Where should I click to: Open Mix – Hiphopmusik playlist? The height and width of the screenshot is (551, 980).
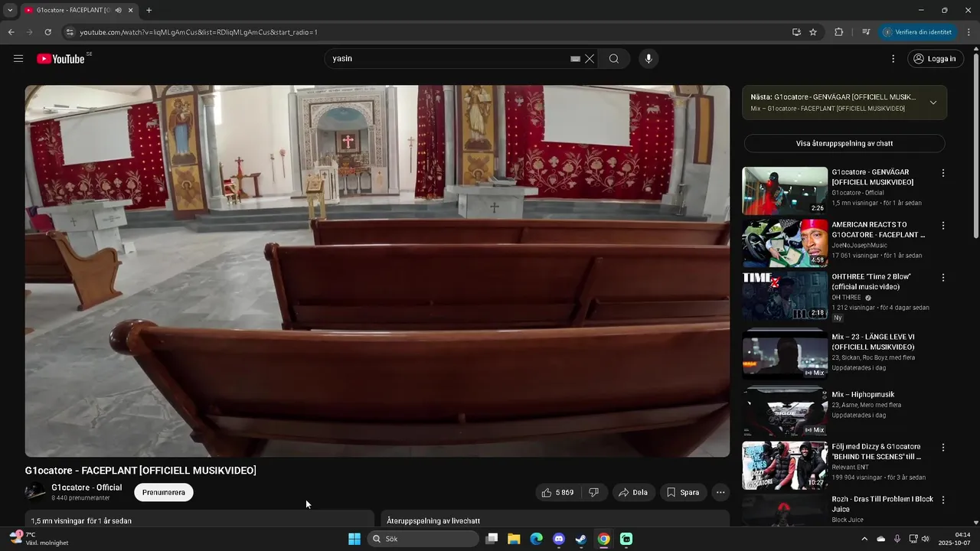[x=864, y=395]
